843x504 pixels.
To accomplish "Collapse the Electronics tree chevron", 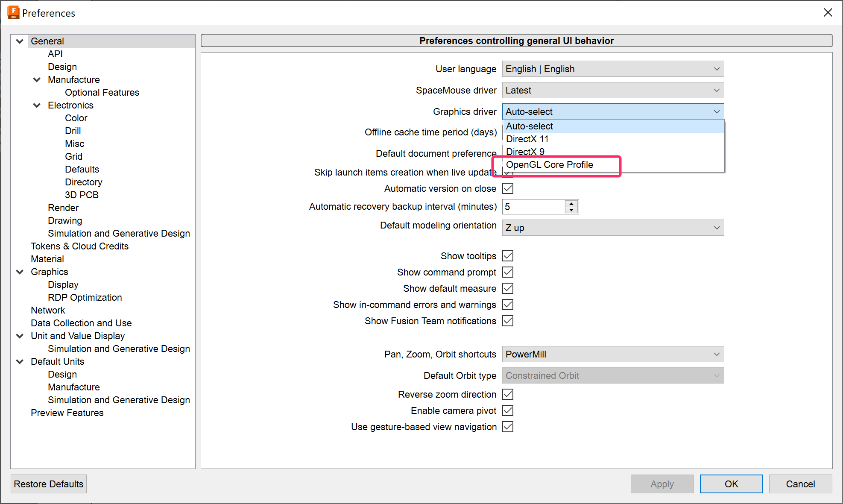I will tap(37, 105).
